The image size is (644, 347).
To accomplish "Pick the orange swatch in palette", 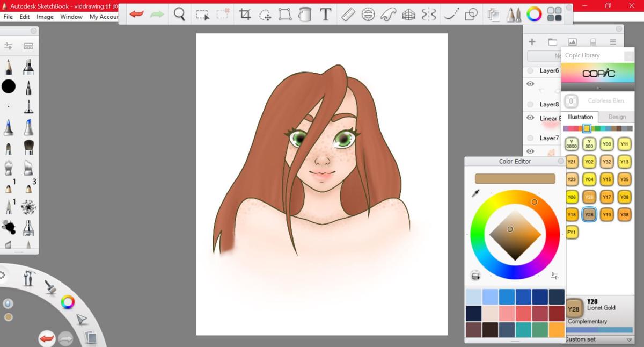I will [x=557, y=329].
